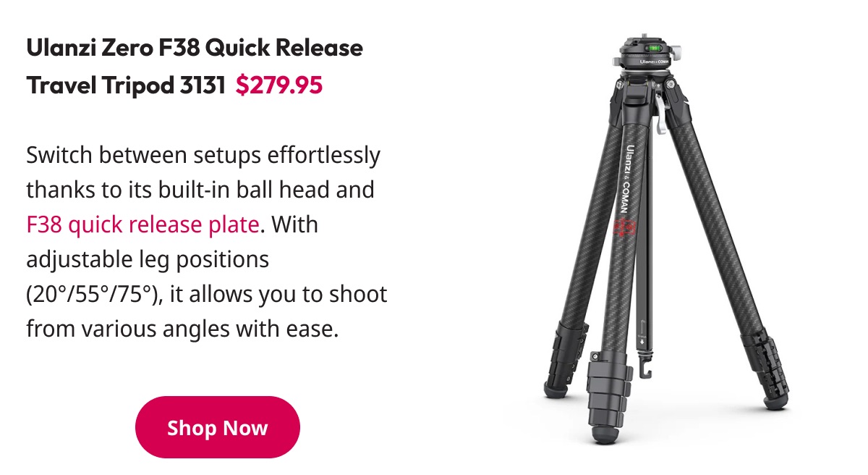Click the "from various angles with ease" line

click(182, 329)
